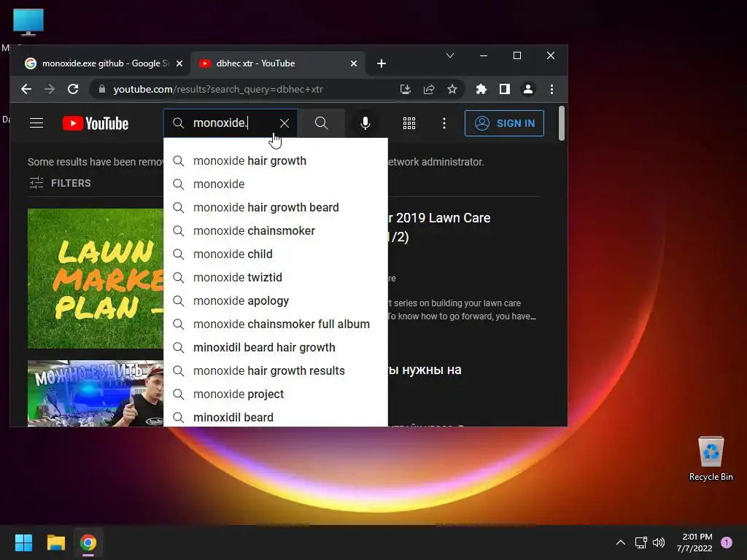Select suggestion 'monoxide hair growth beard'
The width and height of the screenshot is (747, 560).
coord(275,208)
